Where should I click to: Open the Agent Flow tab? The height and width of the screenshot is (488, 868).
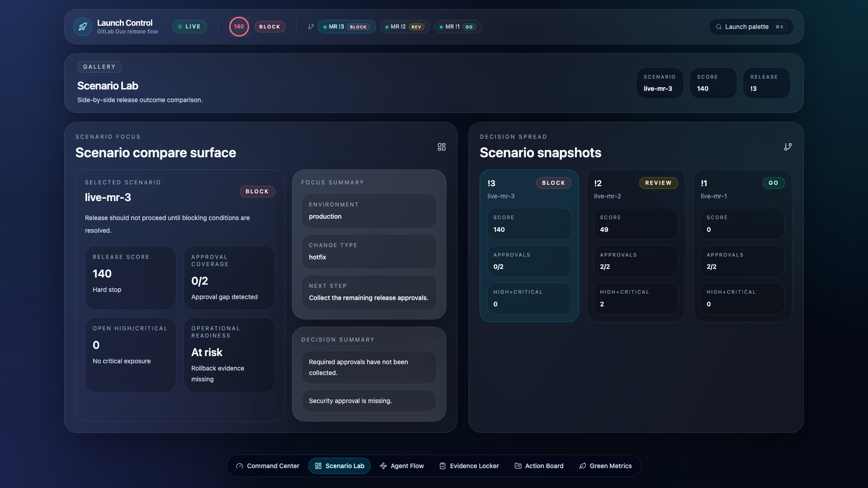point(402,466)
